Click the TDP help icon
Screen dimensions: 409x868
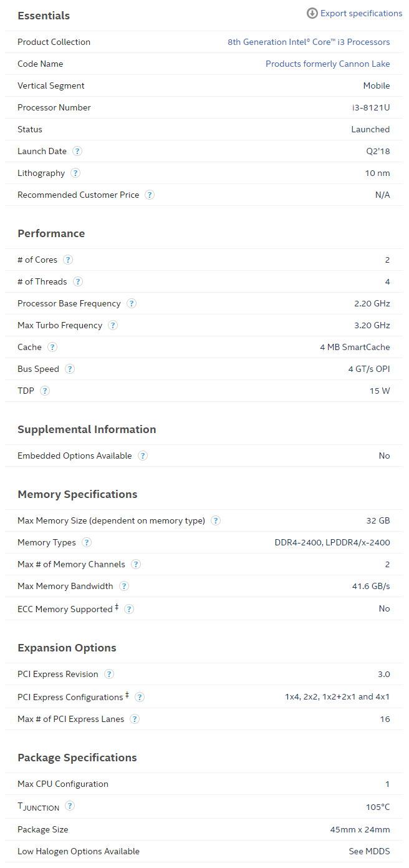tap(45, 391)
